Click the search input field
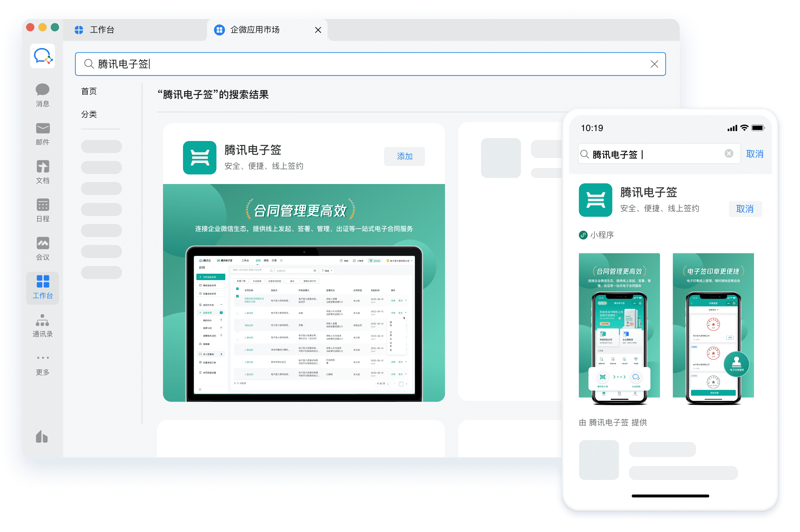800x532 pixels. point(370,64)
